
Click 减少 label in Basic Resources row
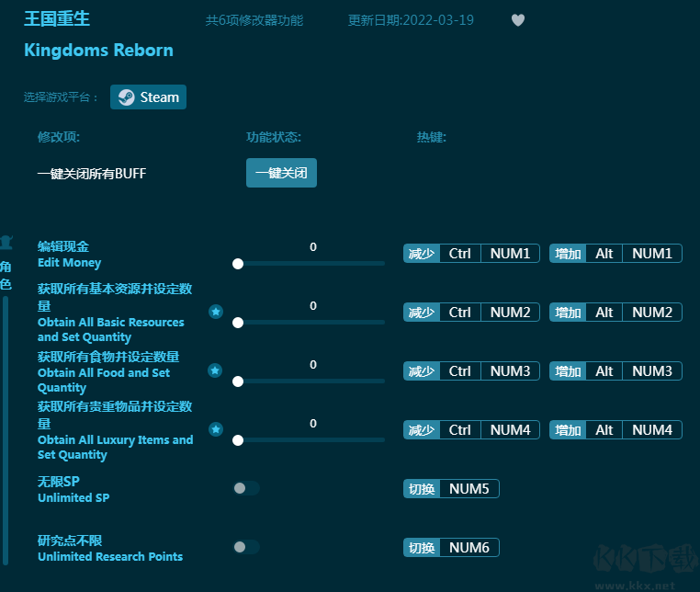[x=422, y=312]
